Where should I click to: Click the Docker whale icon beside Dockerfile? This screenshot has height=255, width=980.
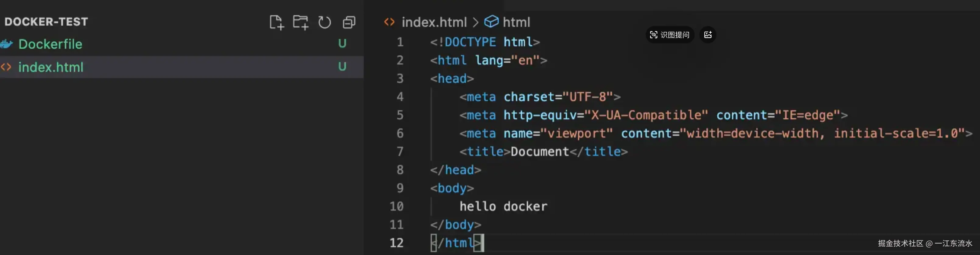6,44
